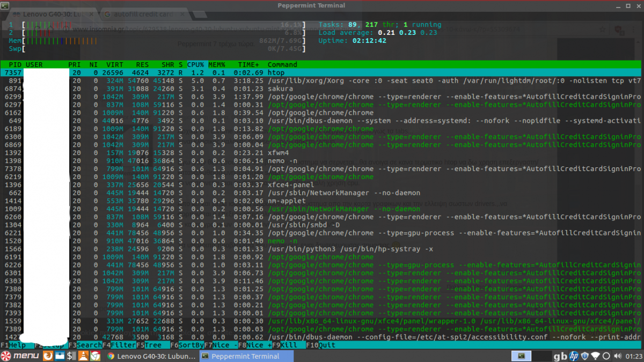644x362 pixels.
Task: Click the HP systray icon
Action: (x=573, y=356)
